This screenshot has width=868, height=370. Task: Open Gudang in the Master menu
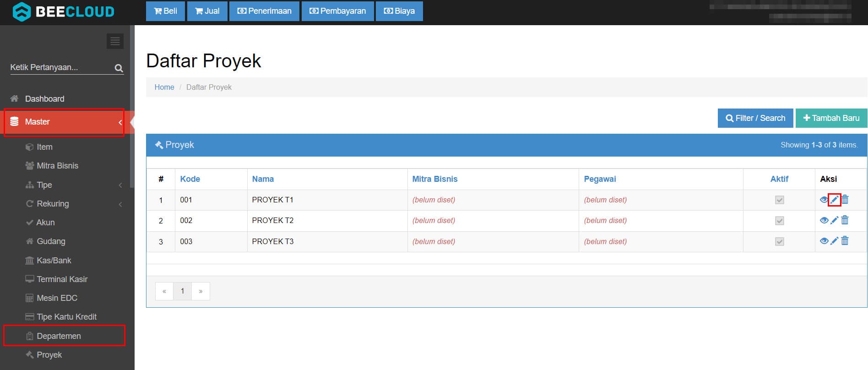click(x=51, y=241)
